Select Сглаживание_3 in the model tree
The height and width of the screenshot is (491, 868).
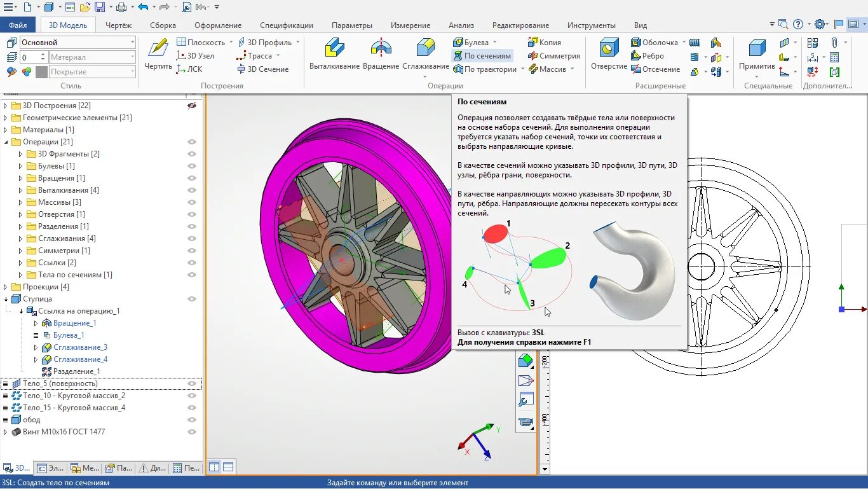[80, 347]
